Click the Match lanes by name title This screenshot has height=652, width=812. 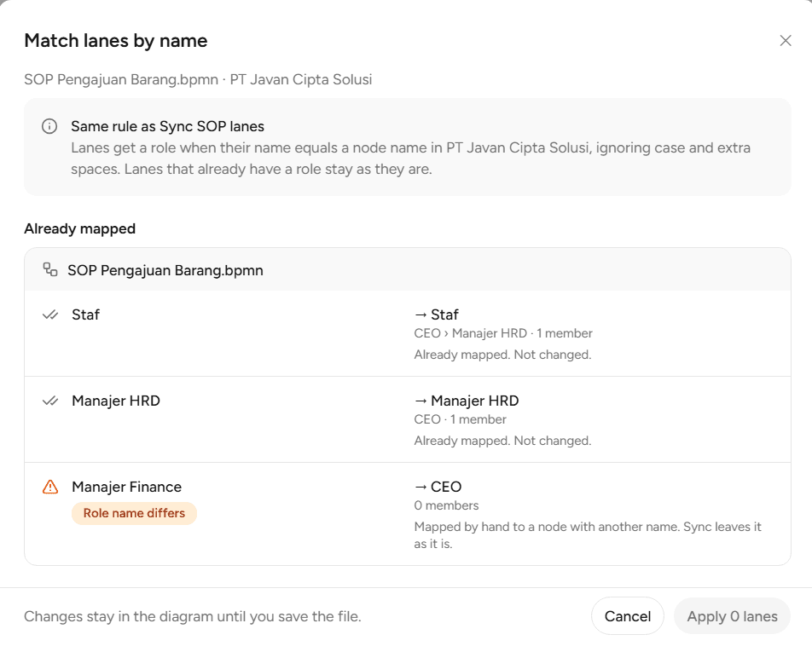(x=116, y=41)
